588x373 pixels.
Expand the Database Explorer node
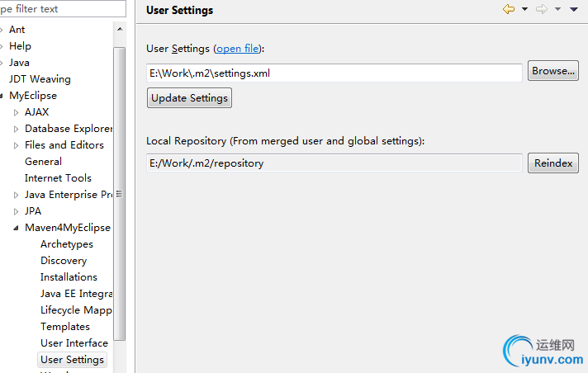tap(17, 129)
